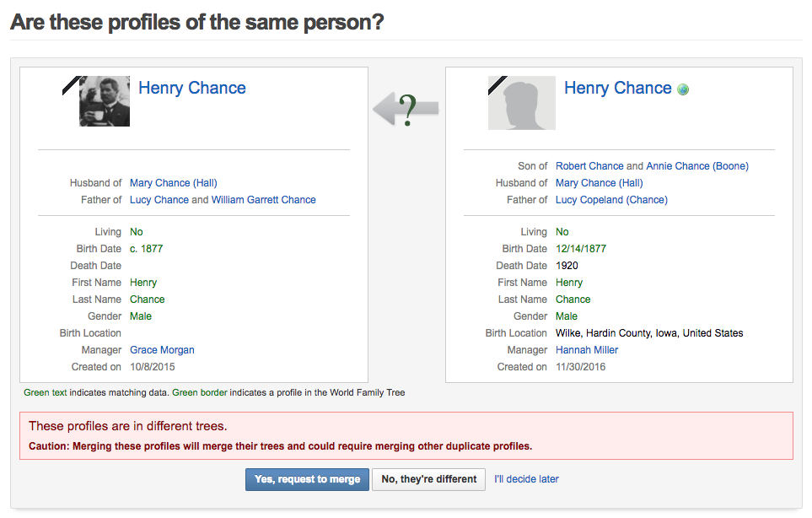This screenshot has height=518, width=812.
Task: Open left profile's Henry Chance name link
Action: [x=192, y=88]
